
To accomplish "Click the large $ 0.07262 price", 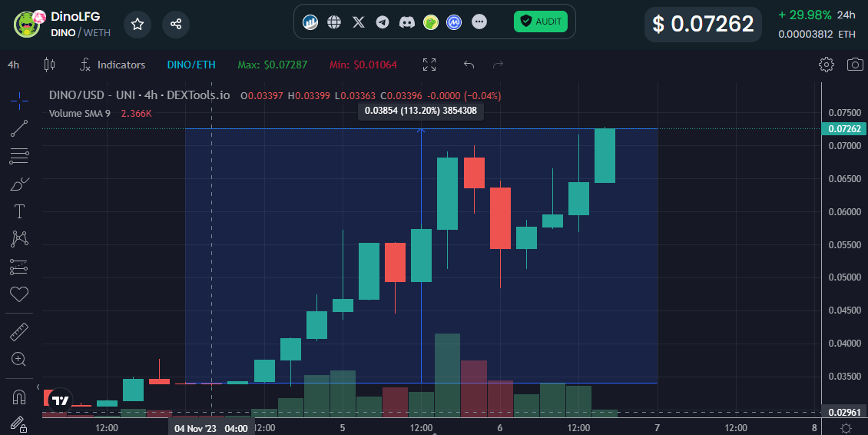I will click(703, 24).
